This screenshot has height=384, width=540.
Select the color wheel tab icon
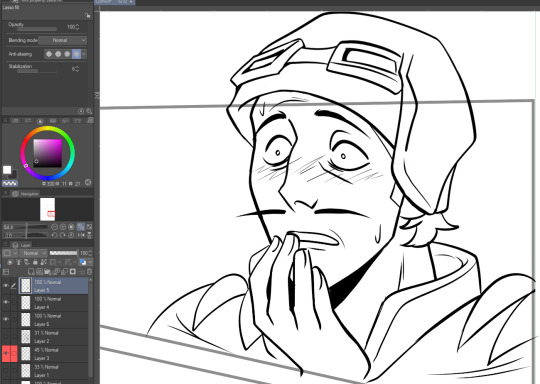click(40, 121)
